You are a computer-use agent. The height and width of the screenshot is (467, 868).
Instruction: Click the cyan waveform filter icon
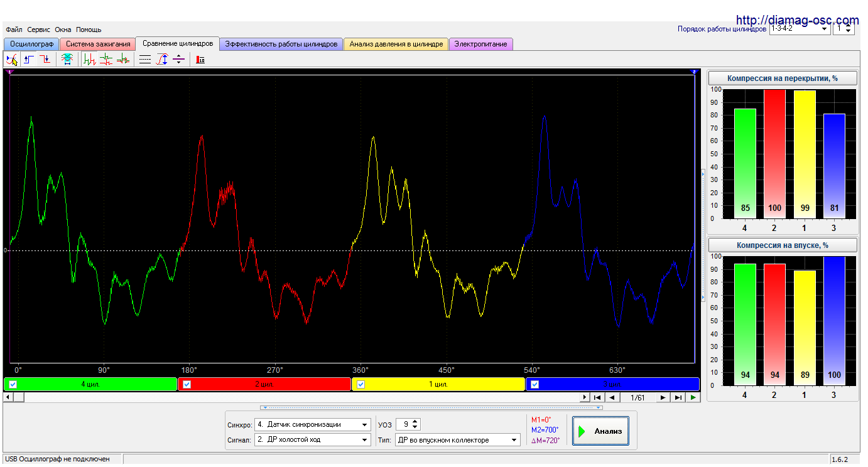click(x=66, y=60)
